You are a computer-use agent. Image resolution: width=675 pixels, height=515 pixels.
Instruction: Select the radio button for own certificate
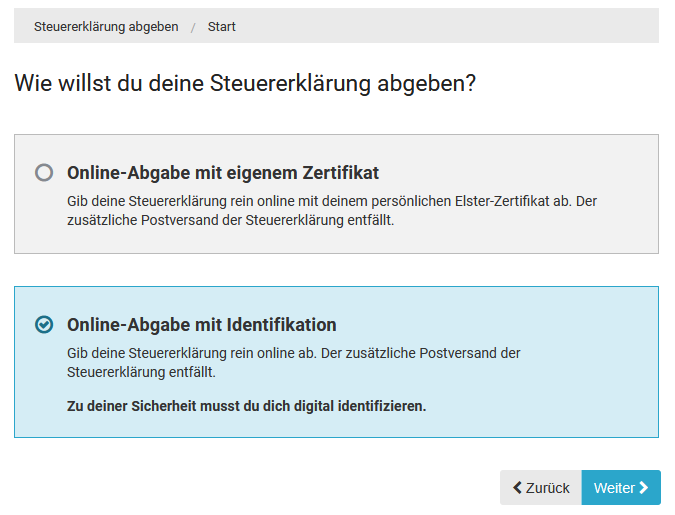(x=44, y=172)
